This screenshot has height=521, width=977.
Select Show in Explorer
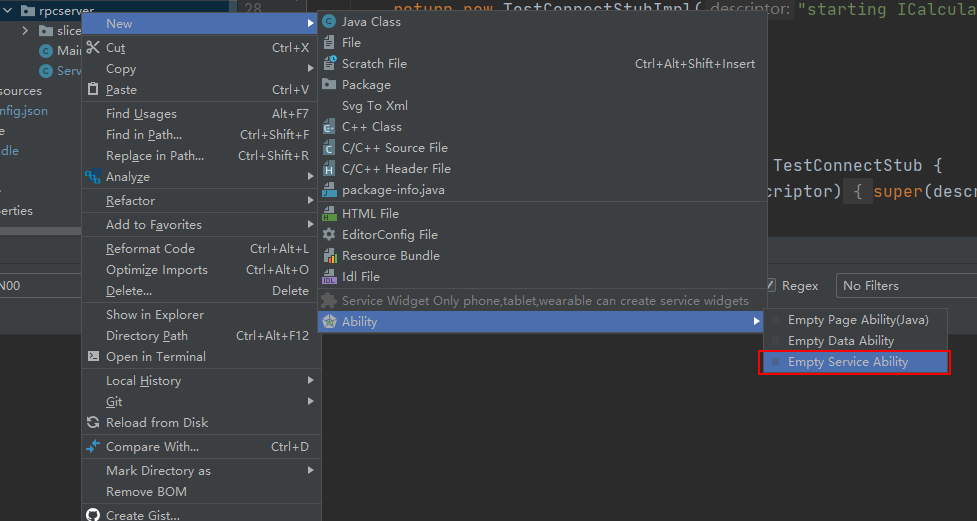(201, 315)
